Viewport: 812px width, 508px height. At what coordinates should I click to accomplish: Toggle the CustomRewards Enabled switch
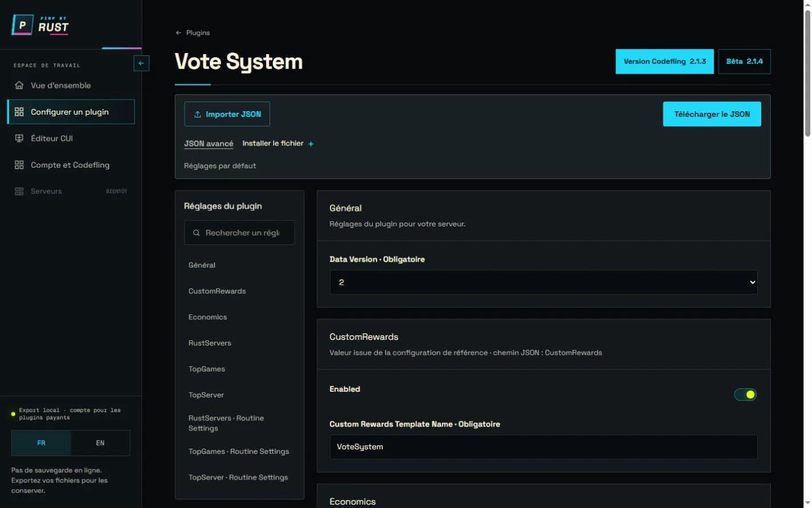click(x=745, y=395)
